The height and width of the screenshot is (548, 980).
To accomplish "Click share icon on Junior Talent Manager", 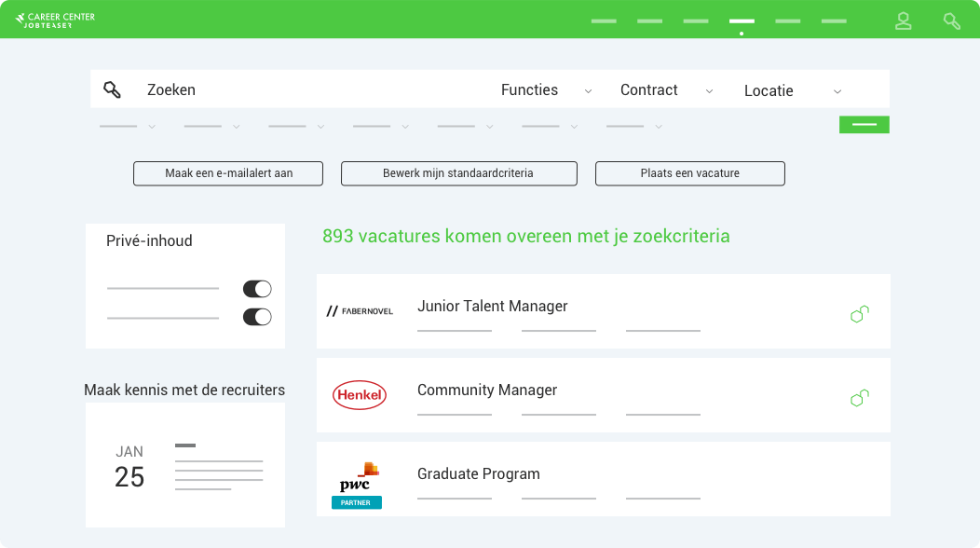I will coord(860,313).
